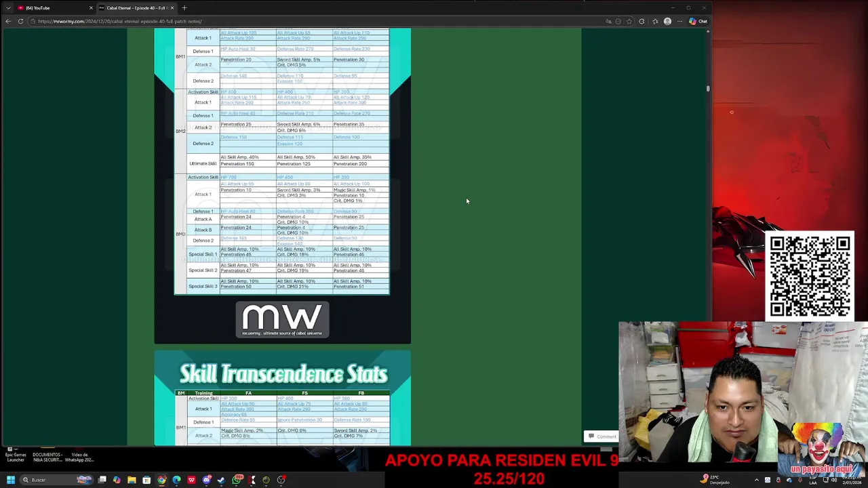Open Task View on the taskbar
This screenshot has width=868, height=488.
pyautogui.click(x=102, y=480)
